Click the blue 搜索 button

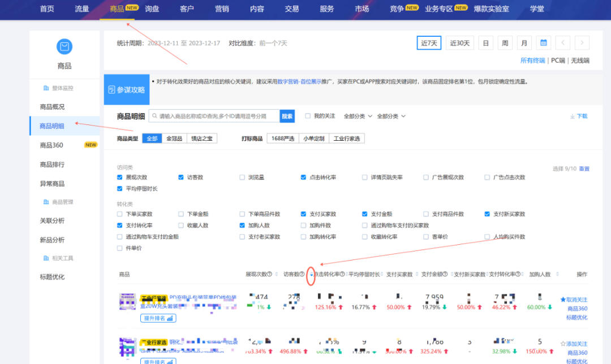[x=287, y=116]
